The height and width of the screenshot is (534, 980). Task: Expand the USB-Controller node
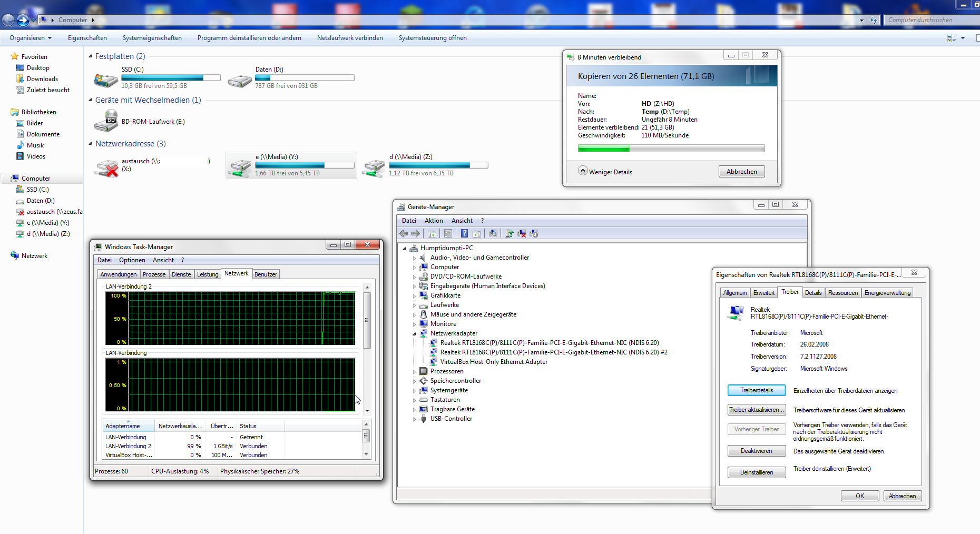pos(414,419)
